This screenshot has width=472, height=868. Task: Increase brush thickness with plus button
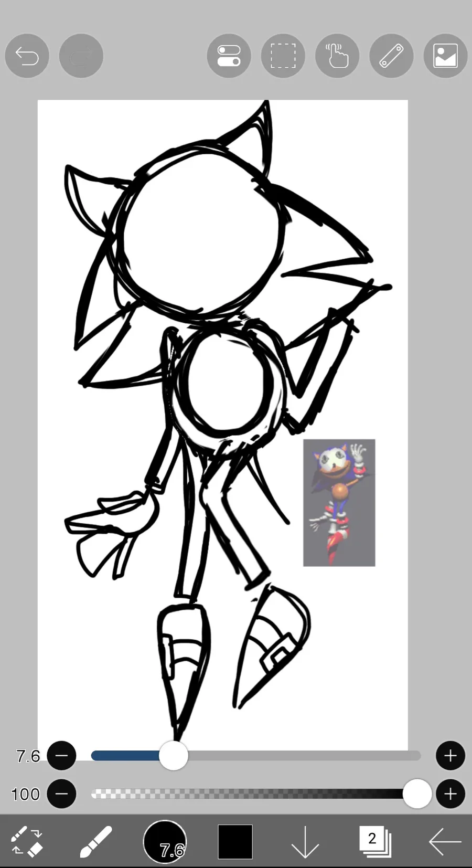click(x=450, y=756)
